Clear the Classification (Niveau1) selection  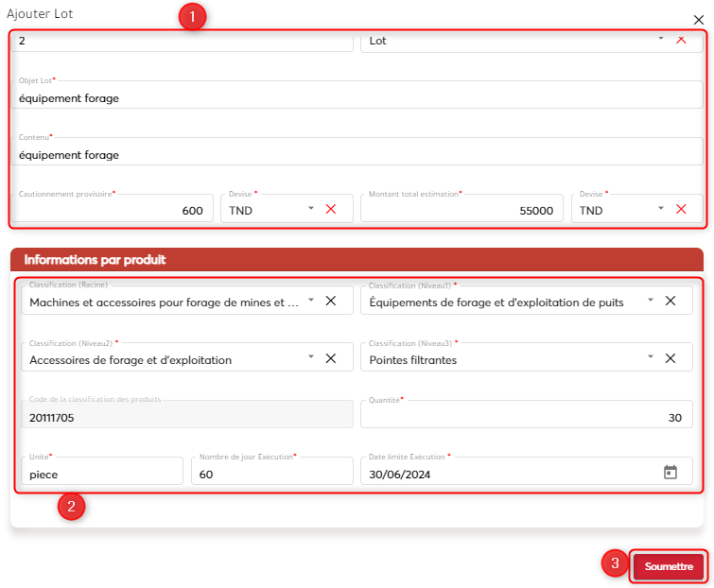point(670,301)
